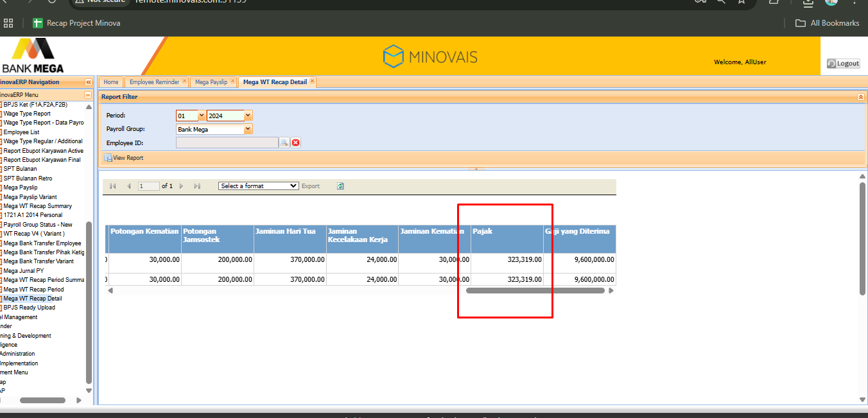This screenshot has height=418, width=868.
Task: Clear the Employee ID field
Action: pyautogui.click(x=296, y=143)
